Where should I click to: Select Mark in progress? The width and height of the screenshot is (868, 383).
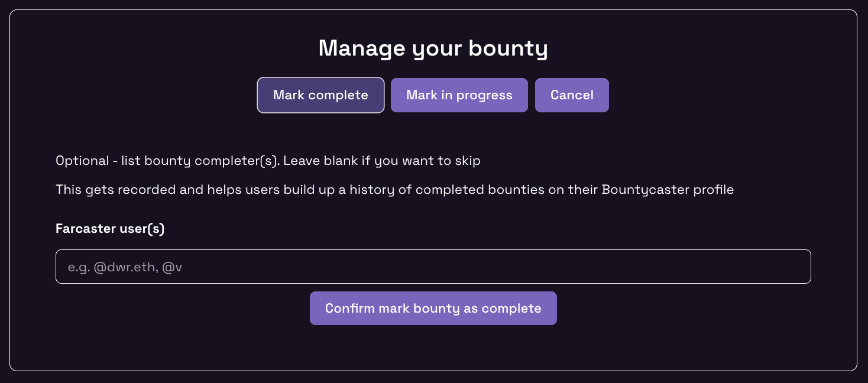click(x=459, y=95)
